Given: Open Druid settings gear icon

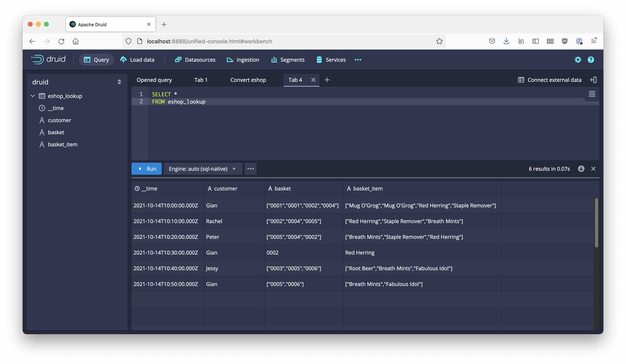Looking at the screenshot, I should [x=578, y=60].
